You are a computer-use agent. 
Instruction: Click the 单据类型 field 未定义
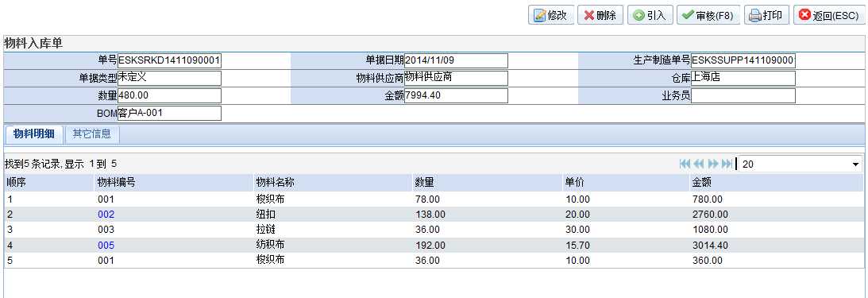[x=169, y=78]
